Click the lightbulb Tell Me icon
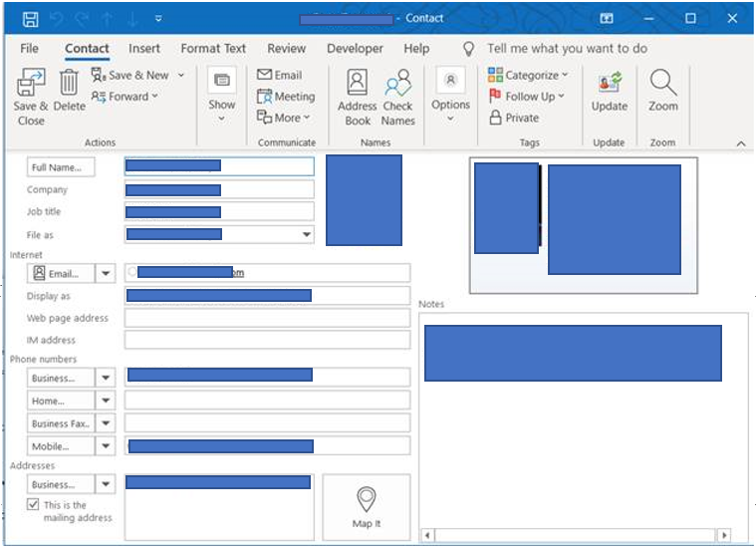756x548 pixels. tap(469, 48)
